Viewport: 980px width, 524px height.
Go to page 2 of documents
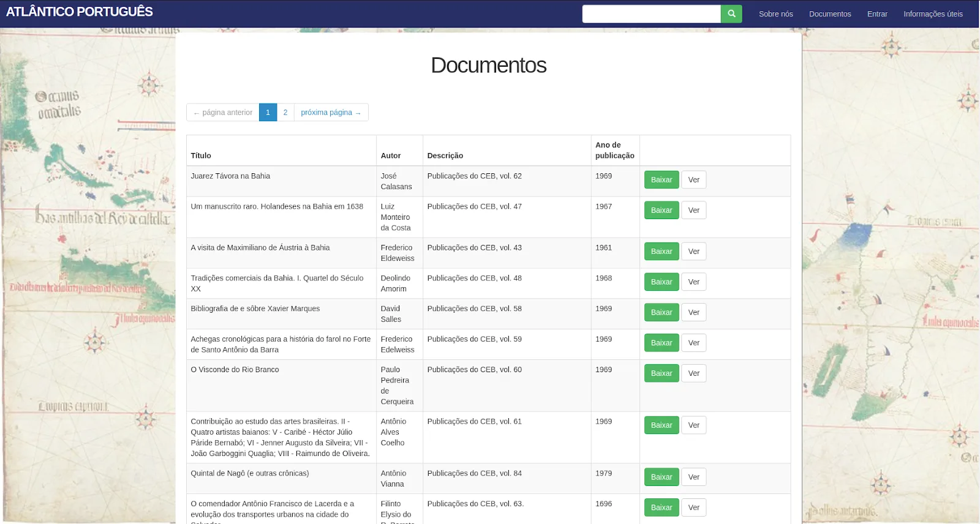(285, 113)
